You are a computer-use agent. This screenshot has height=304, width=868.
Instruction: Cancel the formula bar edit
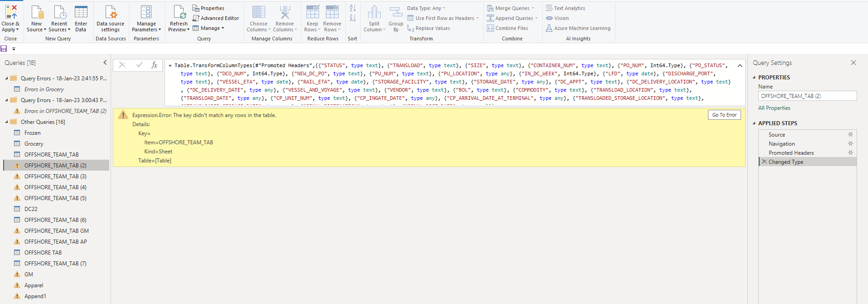(122, 65)
